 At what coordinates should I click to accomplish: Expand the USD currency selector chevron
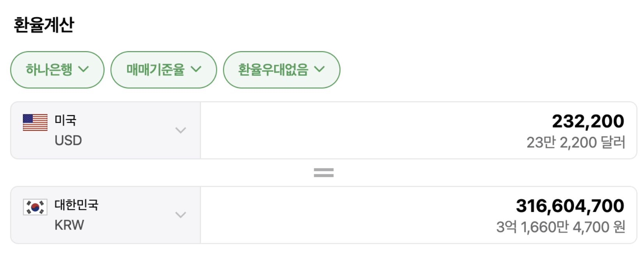click(180, 130)
